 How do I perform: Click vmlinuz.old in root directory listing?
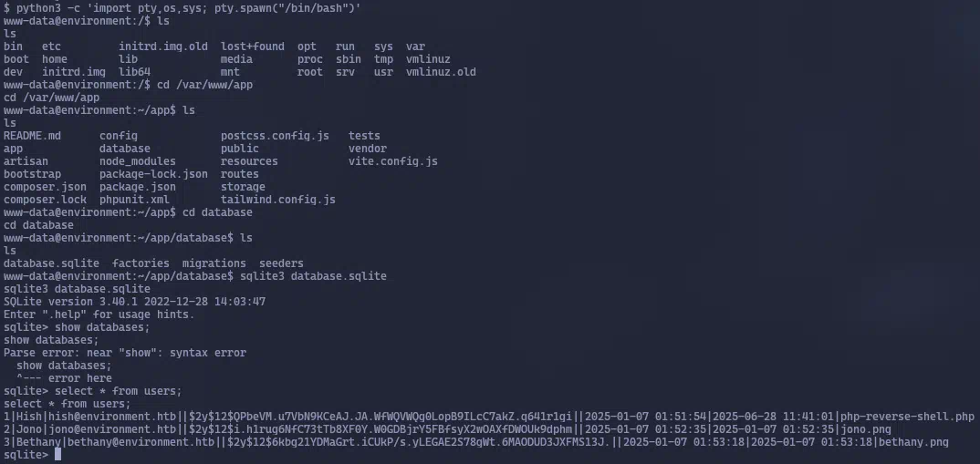click(441, 72)
